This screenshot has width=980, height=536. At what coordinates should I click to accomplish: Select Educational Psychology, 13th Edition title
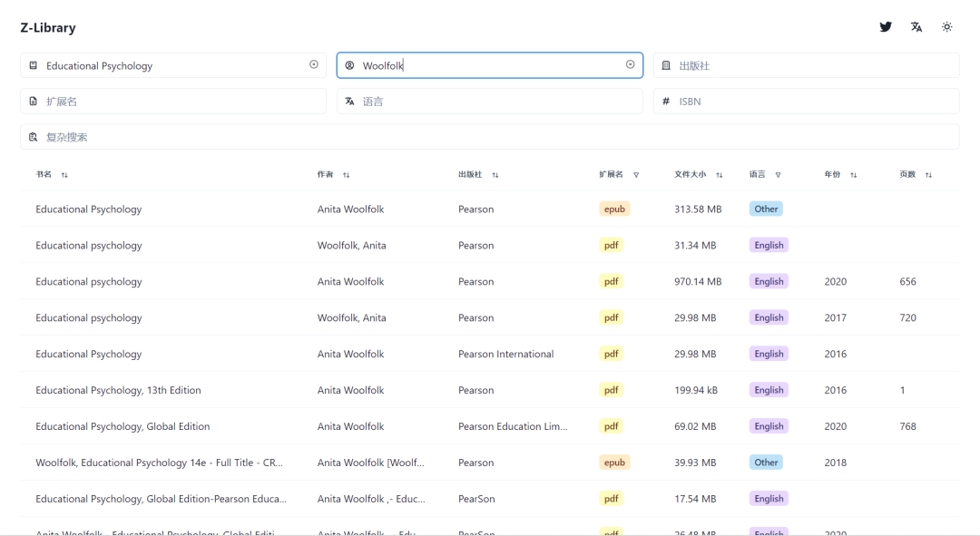coord(118,390)
